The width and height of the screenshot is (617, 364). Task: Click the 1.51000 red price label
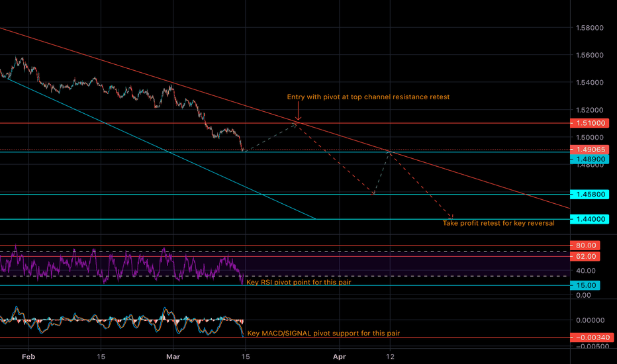[x=589, y=123]
